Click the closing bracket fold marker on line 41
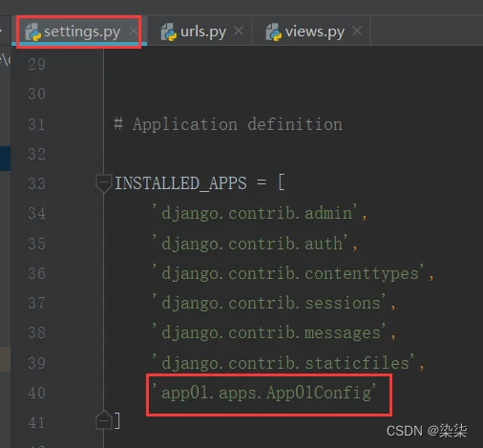The height and width of the screenshot is (448, 483). point(103,420)
